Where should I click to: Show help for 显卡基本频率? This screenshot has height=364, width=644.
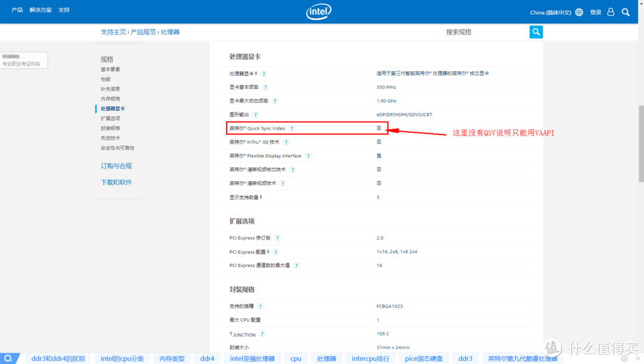[265, 88]
